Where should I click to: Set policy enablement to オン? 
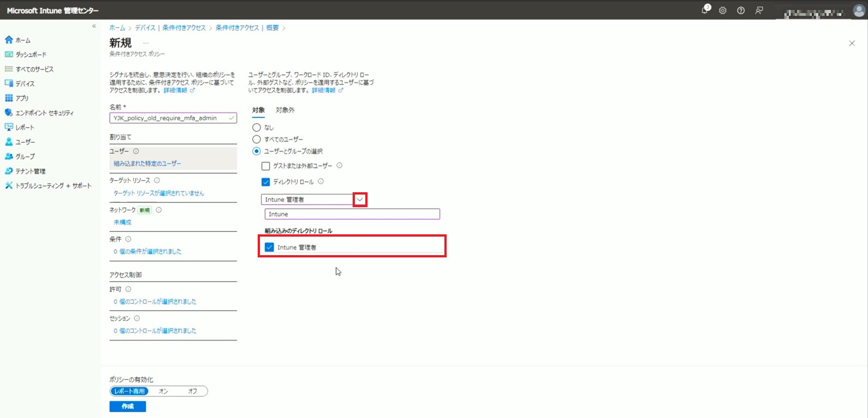[x=163, y=391]
